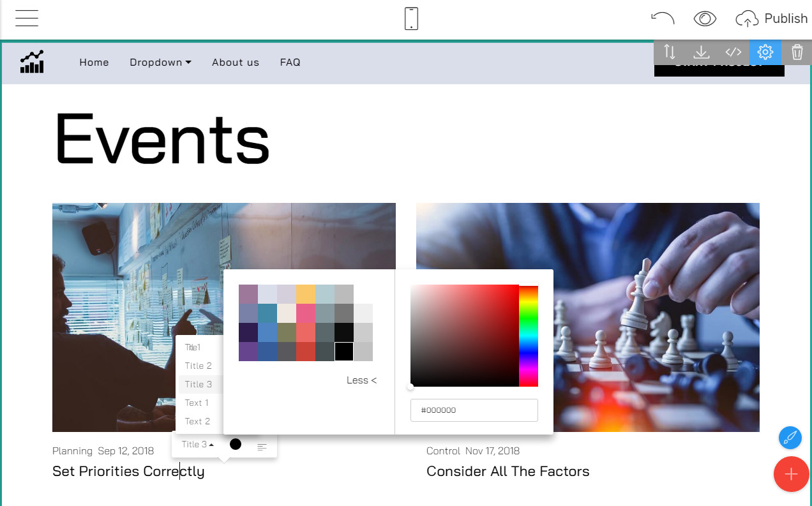The width and height of the screenshot is (812, 506).
Task: Click Set Priorities Correctly title
Action: (128, 472)
